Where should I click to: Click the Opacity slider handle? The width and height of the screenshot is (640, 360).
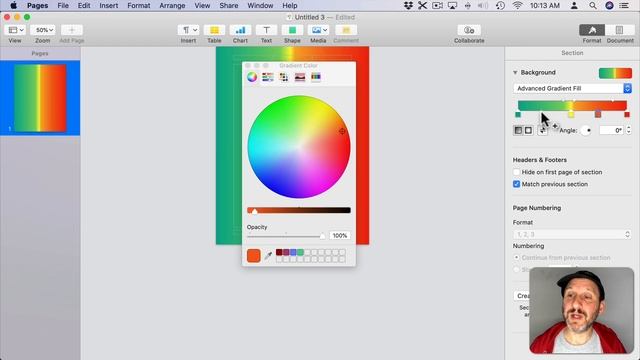(x=322, y=236)
